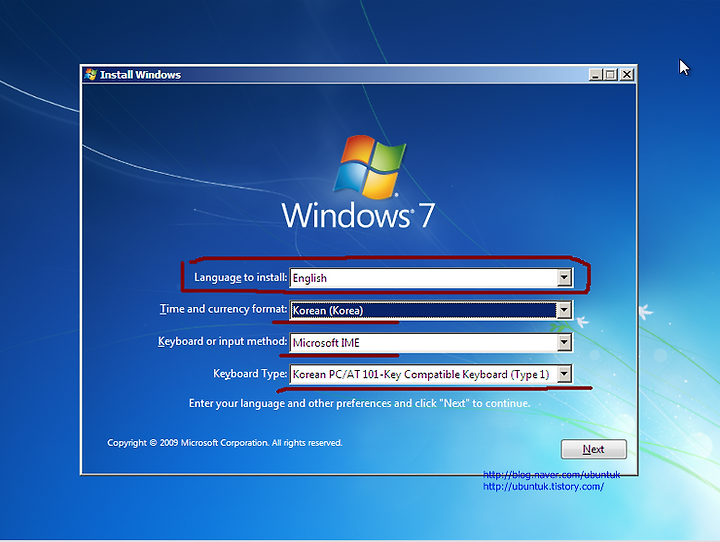Maximize the Install Windows dialog
Image resolution: width=720 pixels, height=542 pixels.
pos(611,74)
